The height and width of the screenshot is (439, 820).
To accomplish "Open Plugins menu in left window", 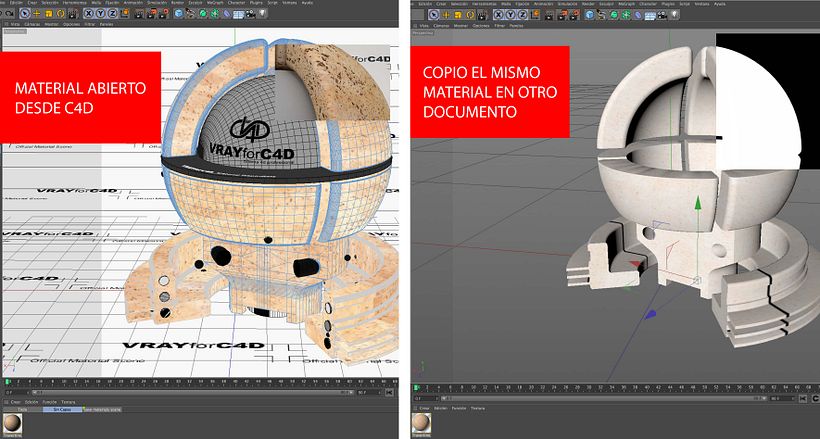I will tap(254, 3).
